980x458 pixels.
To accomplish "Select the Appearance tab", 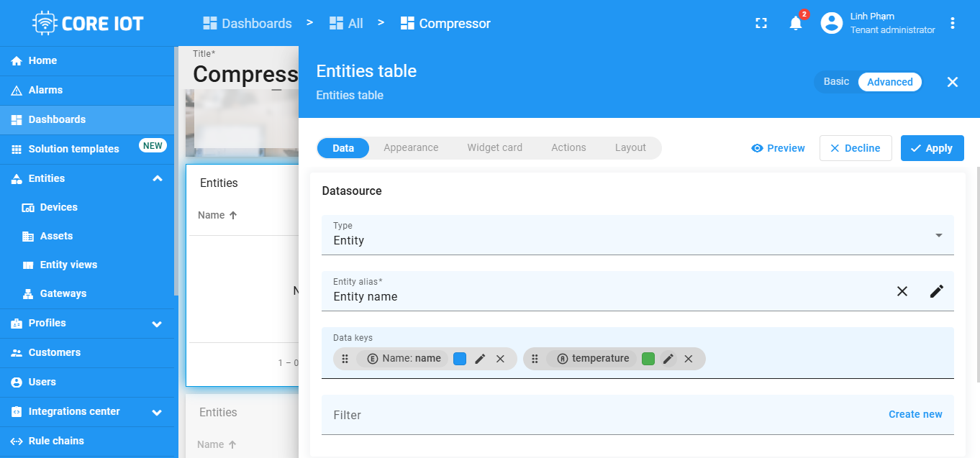I will 411,147.
